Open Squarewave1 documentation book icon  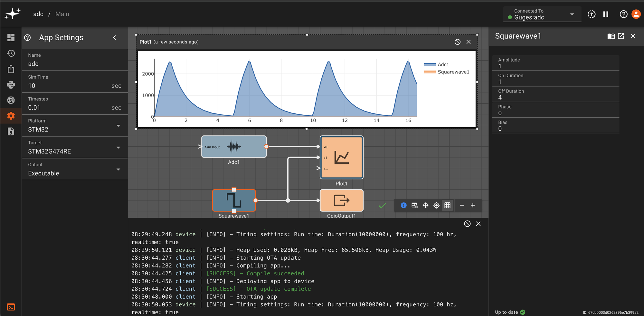point(611,36)
